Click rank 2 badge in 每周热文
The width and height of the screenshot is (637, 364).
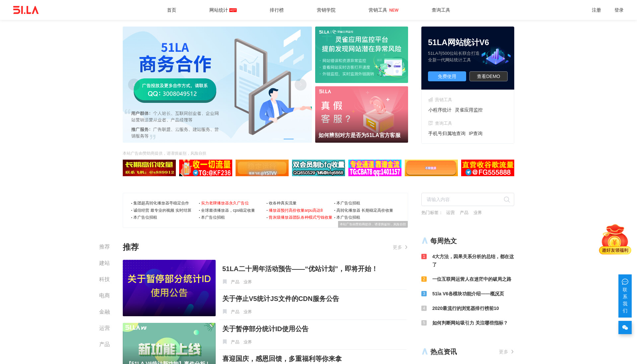(x=424, y=279)
